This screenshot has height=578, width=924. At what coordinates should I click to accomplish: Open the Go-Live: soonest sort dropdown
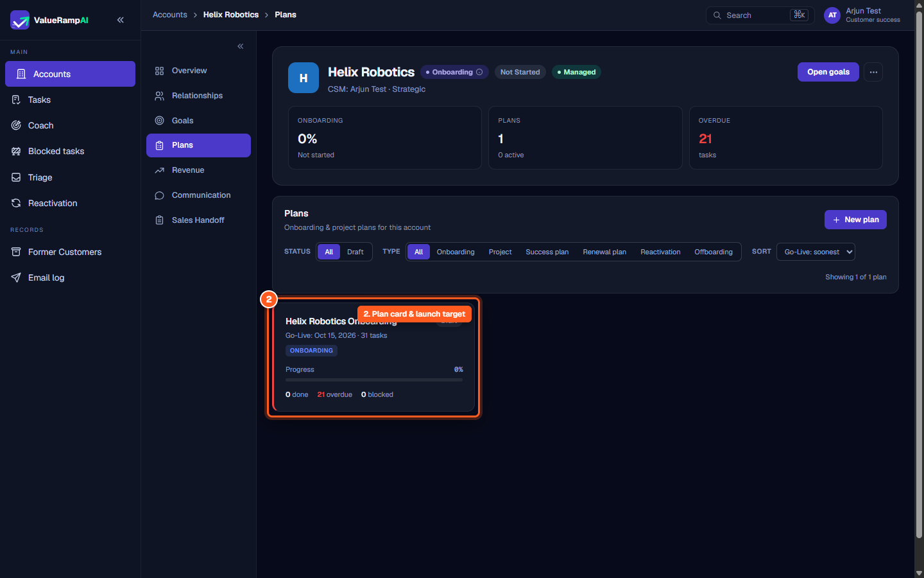pyautogui.click(x=816, y=252)
